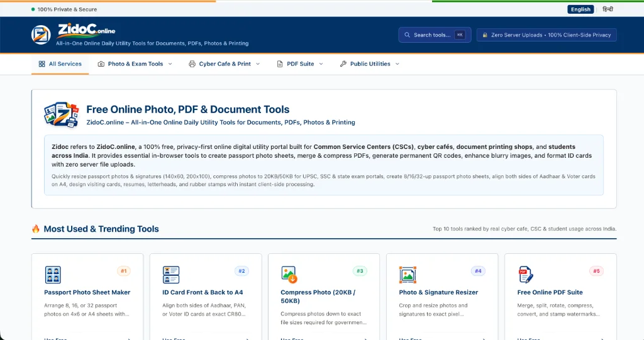This screenshot has height=340, width=644.
Task: Click the Zero Server Uploads privacy badge
Action: [547, 35]
